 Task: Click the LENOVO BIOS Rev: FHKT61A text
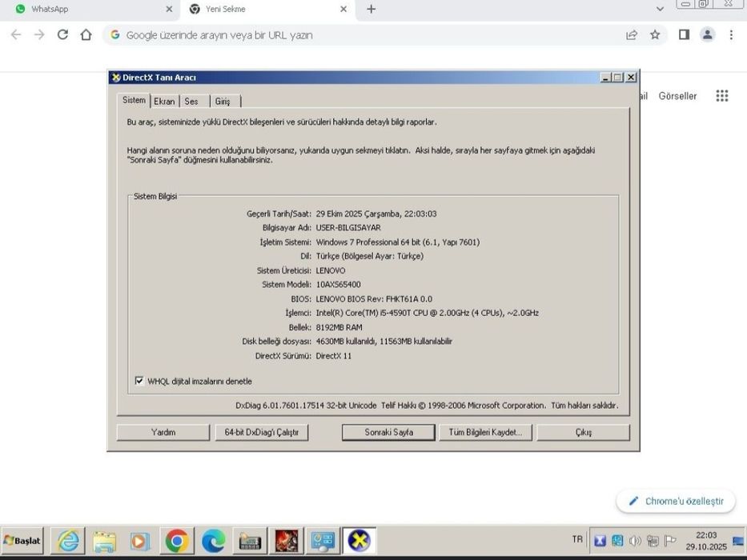[x=374, y=299]
